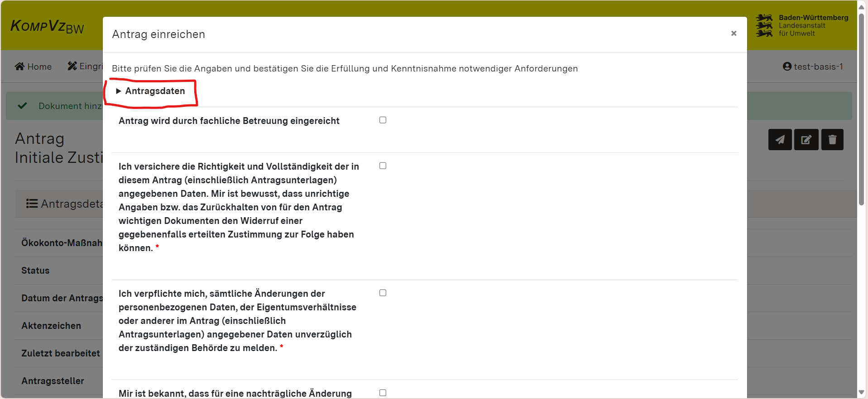Go to Home in navigation bar

pos(39,66)
